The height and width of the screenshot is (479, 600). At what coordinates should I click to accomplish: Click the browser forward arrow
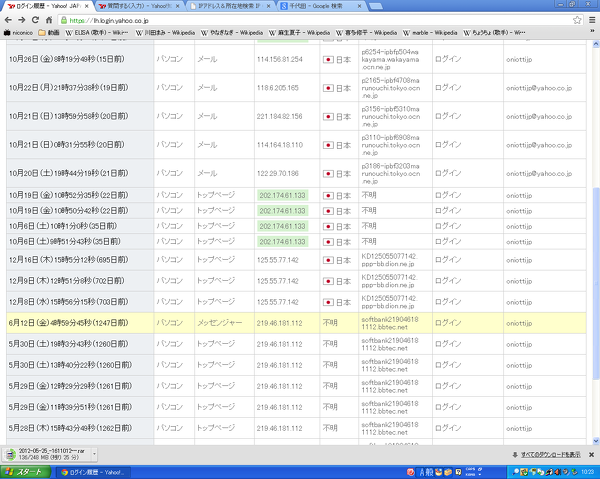pyautogui.click(x=22, y=20)
